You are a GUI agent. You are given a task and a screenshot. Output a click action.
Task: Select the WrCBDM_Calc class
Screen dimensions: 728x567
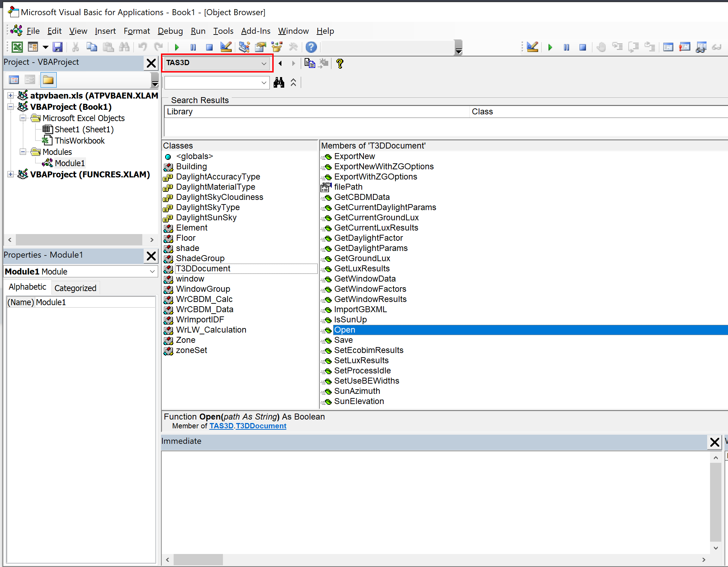(204, 299)
